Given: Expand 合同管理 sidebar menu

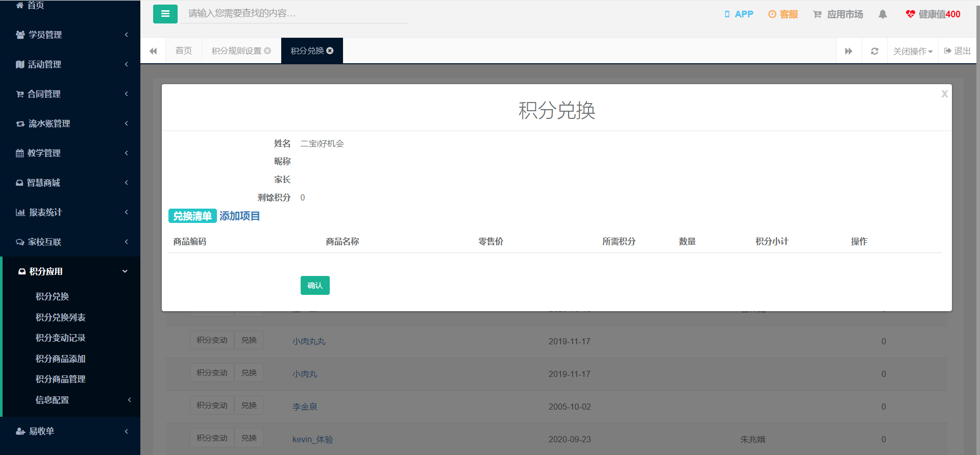Looking at the screenshot, I should point(70,94).
